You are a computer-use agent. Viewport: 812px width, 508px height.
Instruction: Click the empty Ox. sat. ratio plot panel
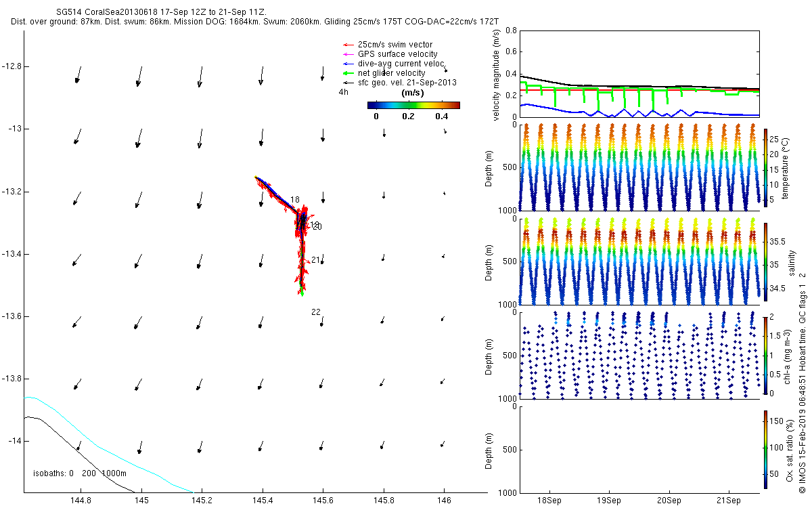tap(639, 448)
